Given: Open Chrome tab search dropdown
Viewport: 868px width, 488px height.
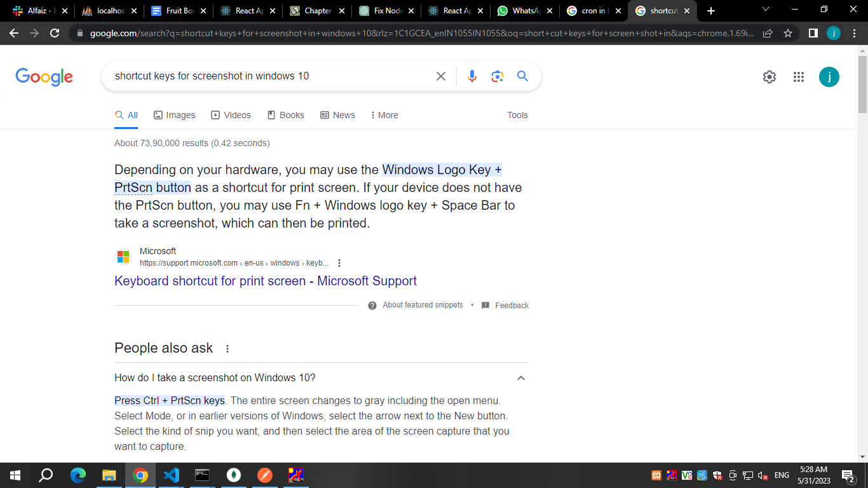Looking at the screenshot, I should (765, 10).
